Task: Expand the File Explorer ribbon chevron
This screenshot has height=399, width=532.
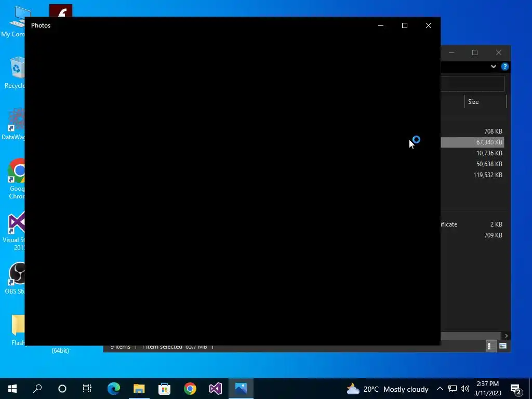Action: point(494,66)
